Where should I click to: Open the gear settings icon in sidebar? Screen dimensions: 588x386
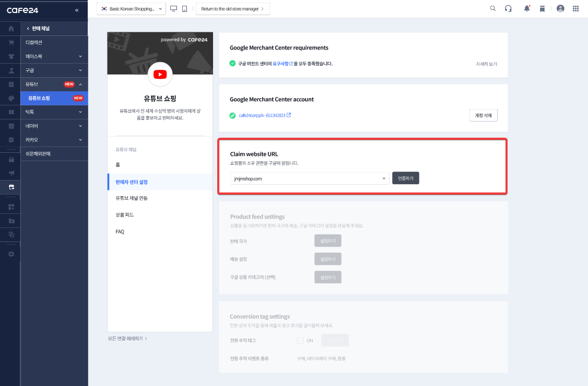[11, 254]
